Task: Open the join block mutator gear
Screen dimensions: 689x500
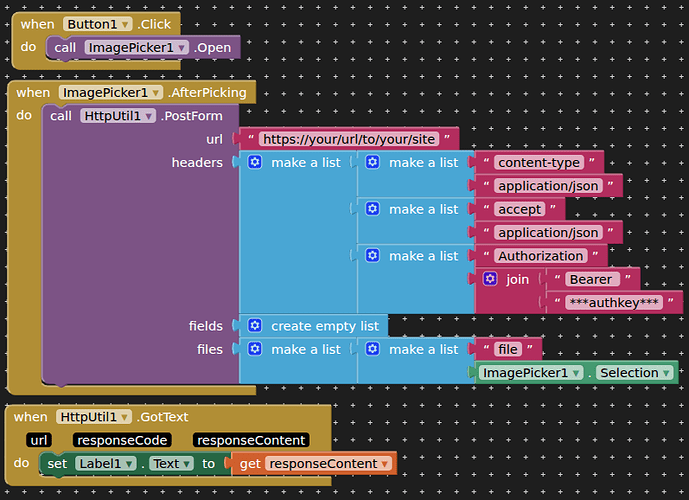Action: pos(490,279)
